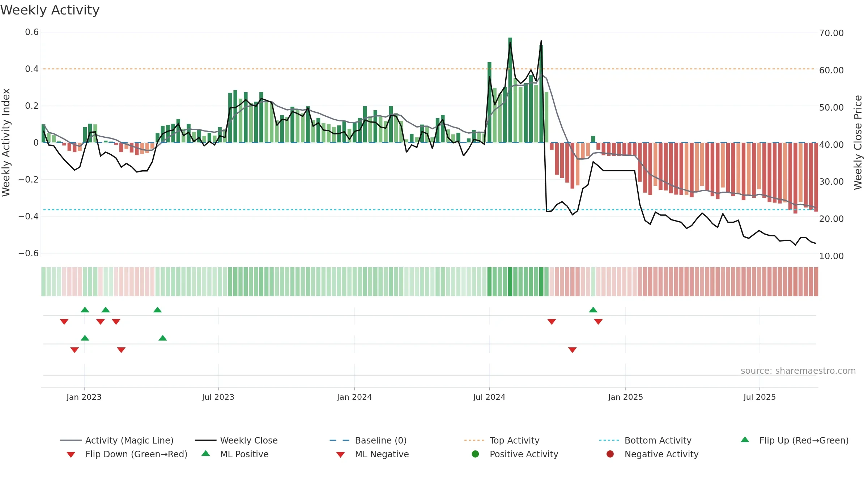
Task: Click the 10.00 price axis value
Action: tap(831, 256)
